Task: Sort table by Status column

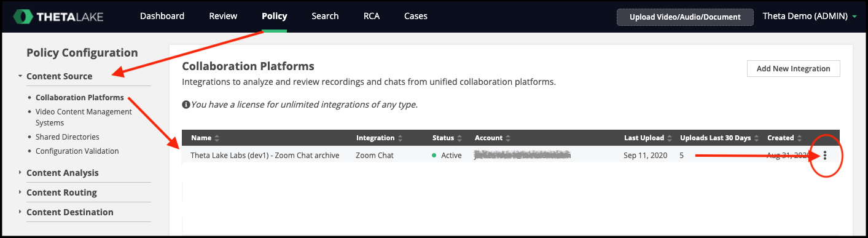Action: [447, 138]
